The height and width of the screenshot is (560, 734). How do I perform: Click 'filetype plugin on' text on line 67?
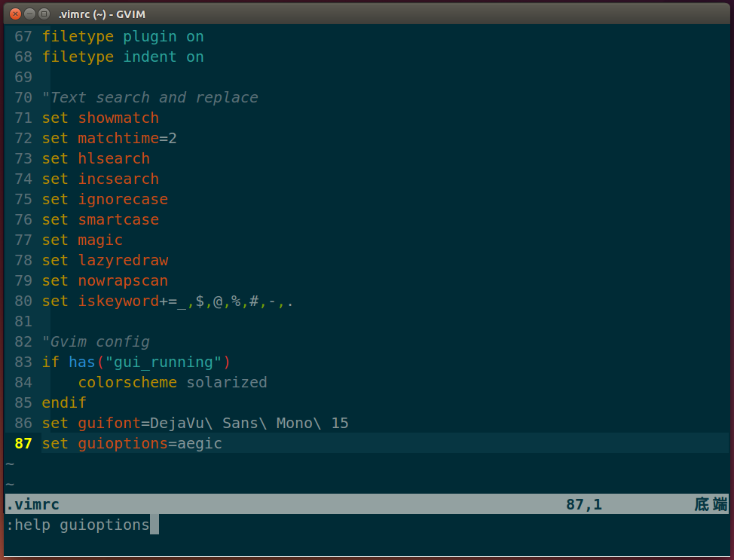[123, 36]
